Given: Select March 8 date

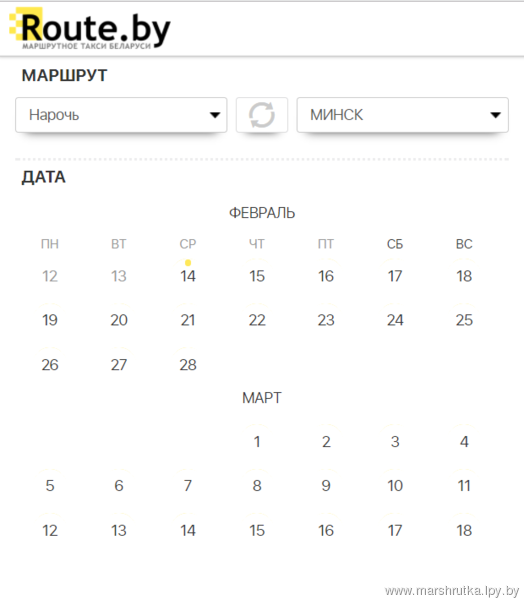Looking at the screenshot, I should pyautogui.click(x=257, y=486).
